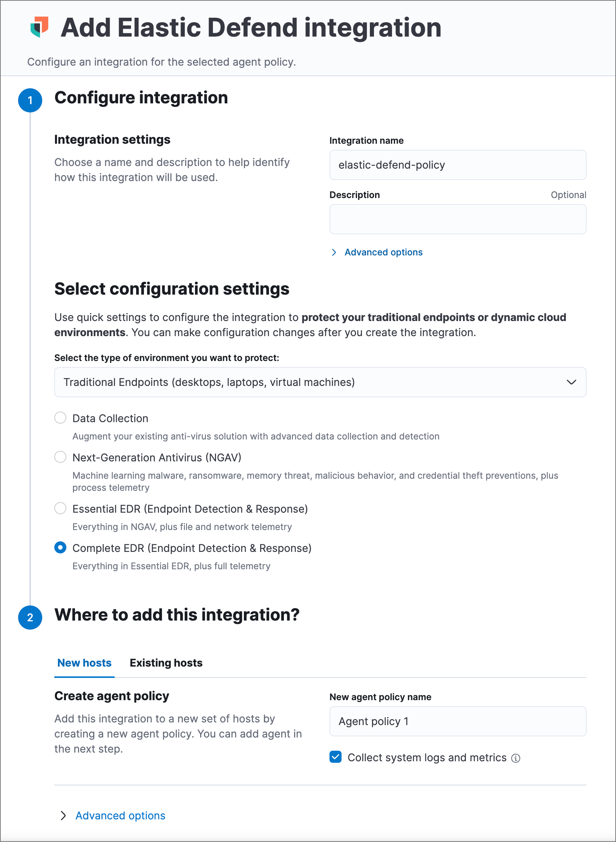This screenshot has width=616, height=842.
Task: Uncheck Collect system logs and metrics
Action: coord(336,757)
